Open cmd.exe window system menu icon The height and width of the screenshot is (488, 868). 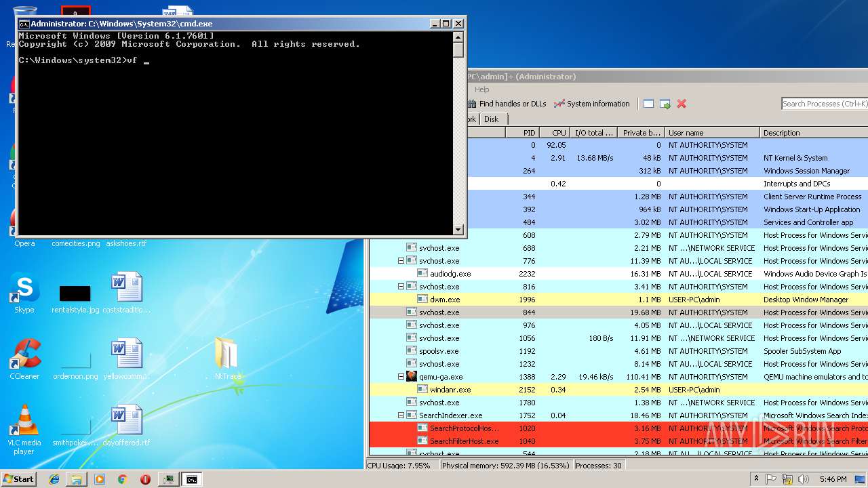24,24
